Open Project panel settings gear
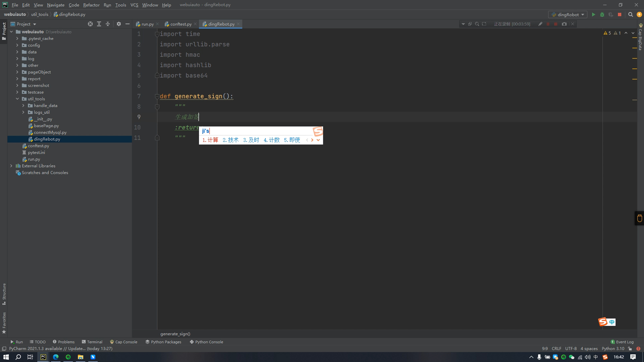Image resolution: width=644 pixels, height=362 pixels. coord(119,24)
